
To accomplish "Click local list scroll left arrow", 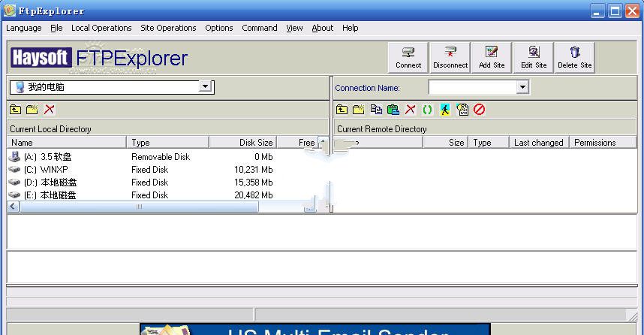I will click(14, 207).
